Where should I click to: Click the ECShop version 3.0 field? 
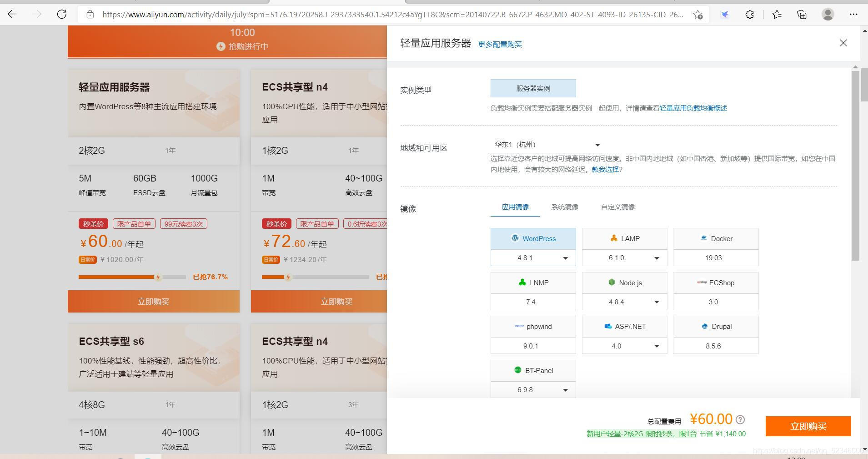coord(716,302)
